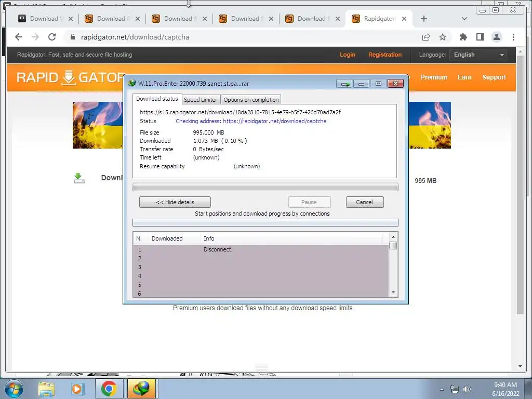Click the Rapidgator logo
This screenshot has width=532, height=399.
pos(70,77)
